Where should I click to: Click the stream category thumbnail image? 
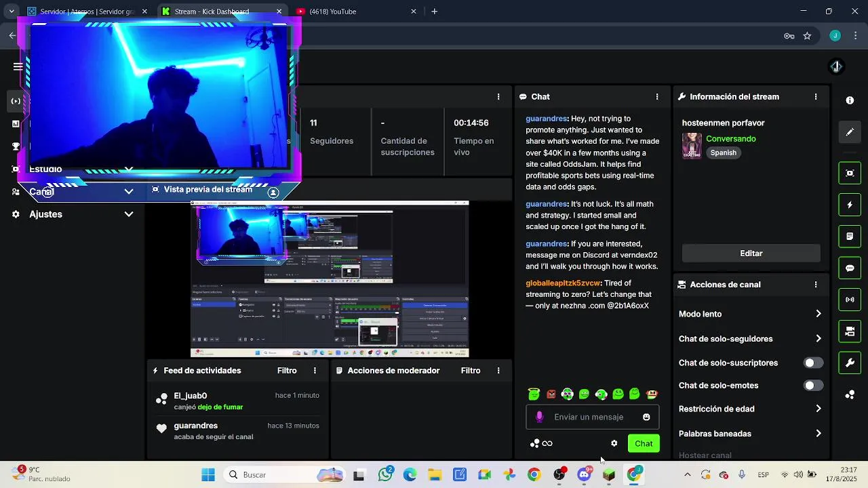tap(692, 146)
